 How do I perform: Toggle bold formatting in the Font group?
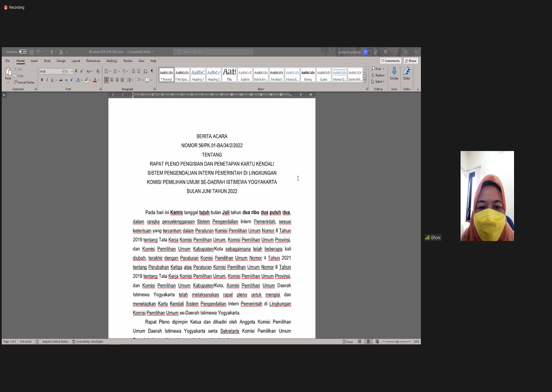42,80
